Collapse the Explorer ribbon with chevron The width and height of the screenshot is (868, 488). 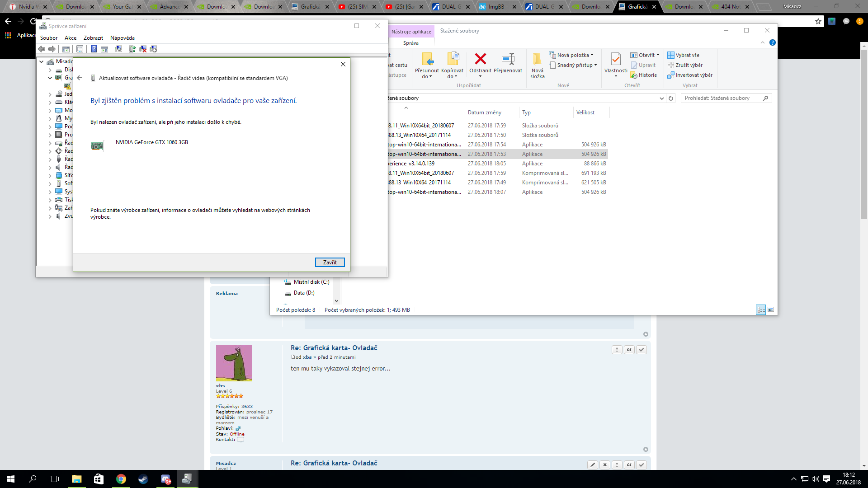coord(763,42)
